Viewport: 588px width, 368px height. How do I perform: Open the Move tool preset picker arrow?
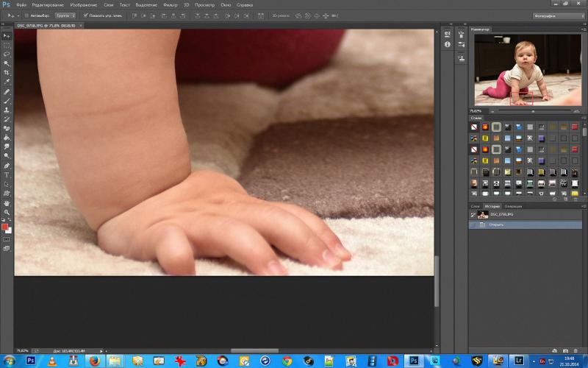(x=18, y=15)
